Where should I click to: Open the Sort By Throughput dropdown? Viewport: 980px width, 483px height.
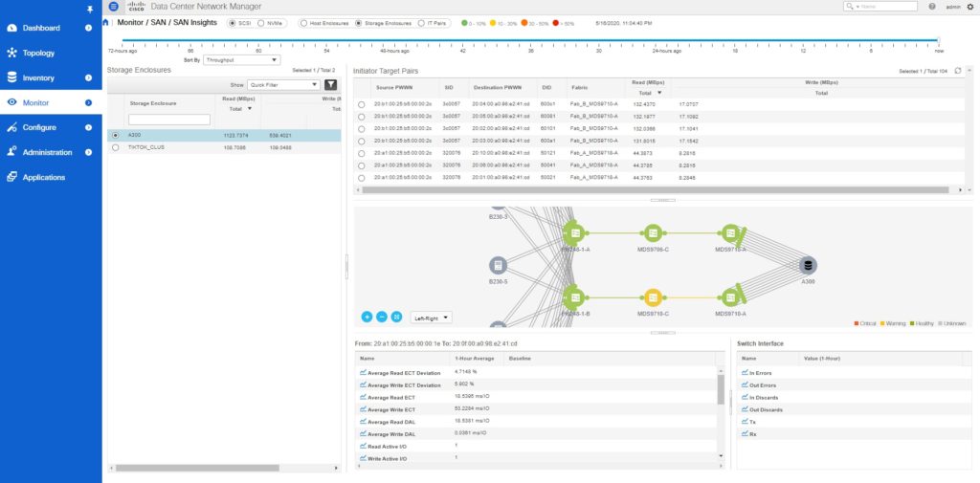(x=241, y=60)
